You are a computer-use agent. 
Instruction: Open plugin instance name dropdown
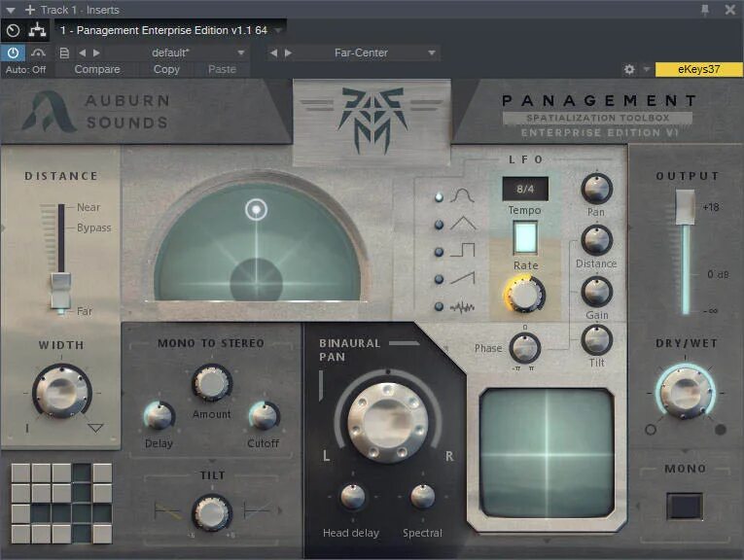pyautogui.click(x=278, y=30)
